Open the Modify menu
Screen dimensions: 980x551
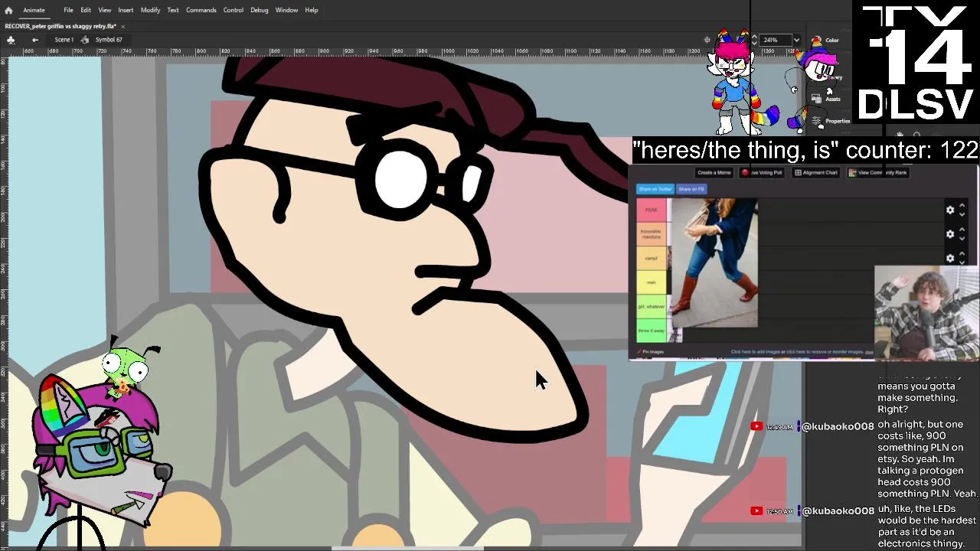pyautogui.click(x=150, y=10)
